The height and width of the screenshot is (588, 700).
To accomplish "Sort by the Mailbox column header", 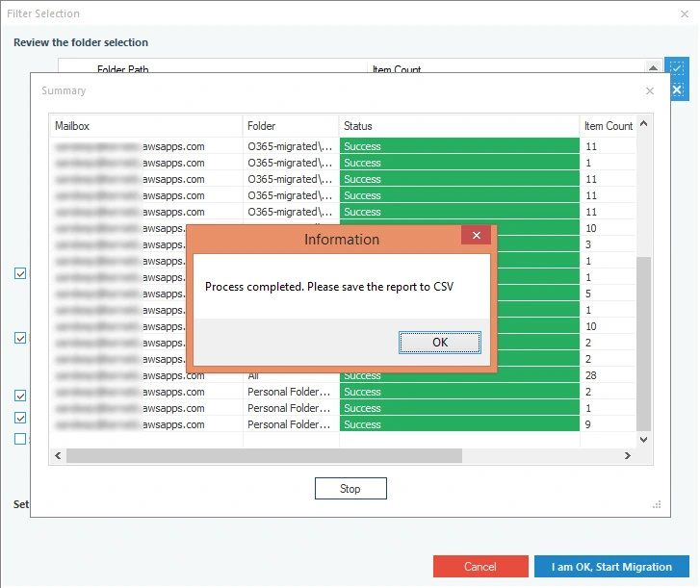I will 146,126.
